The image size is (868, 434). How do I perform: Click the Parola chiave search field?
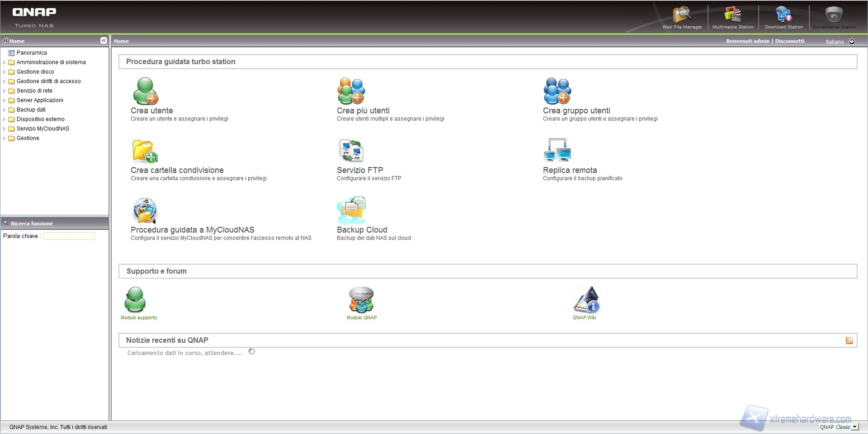click(x=69, y=236)
